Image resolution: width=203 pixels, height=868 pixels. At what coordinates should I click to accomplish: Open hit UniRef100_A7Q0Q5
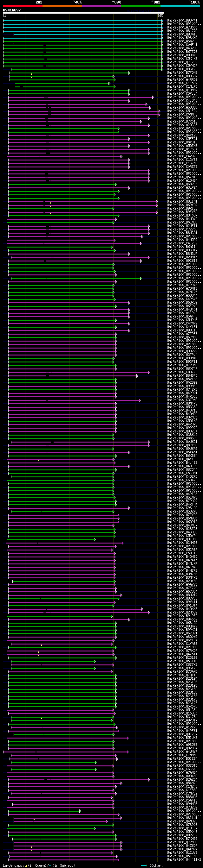coord(182,27)
